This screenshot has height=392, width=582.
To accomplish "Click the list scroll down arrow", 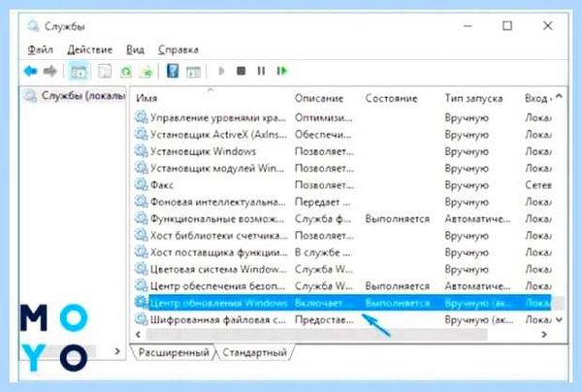I will tap(560, 319).
